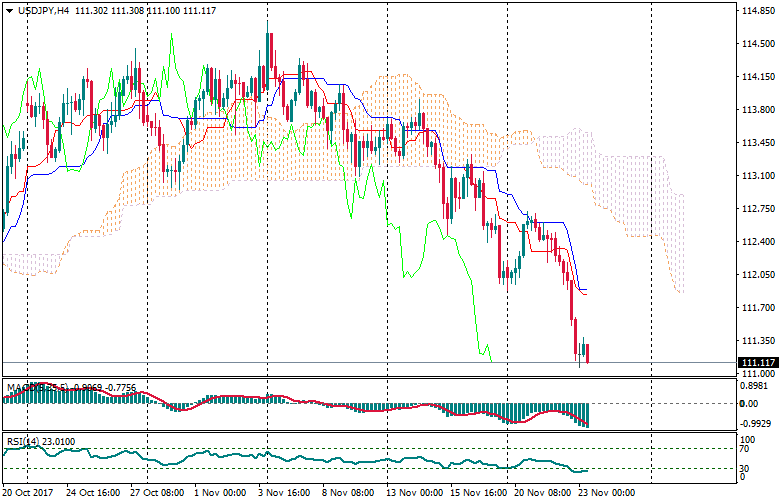Click the 13 Nov 00:00 time label
Viewport: 779px width, 504px height.
[x=414, y=493]
